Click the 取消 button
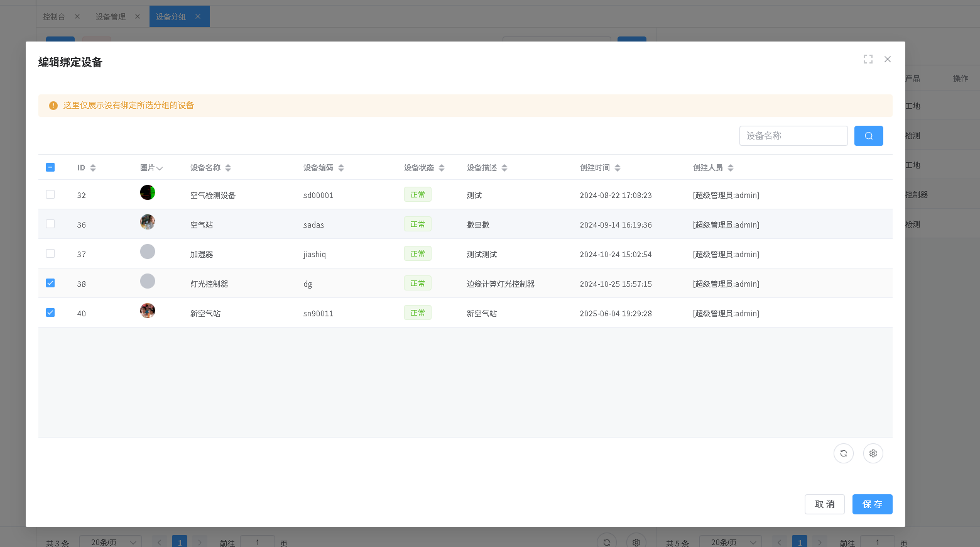Screen dimensions: 980x547 click(x=824, y=504)
